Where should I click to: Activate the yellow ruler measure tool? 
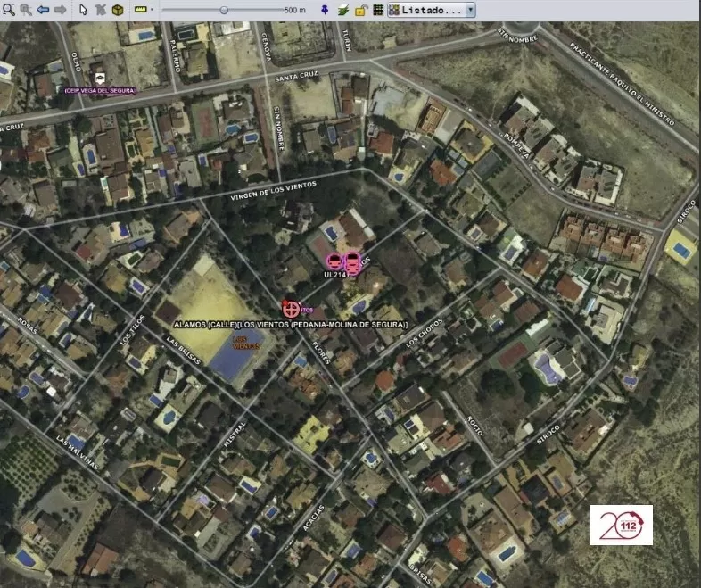click(x=140, y=10)
